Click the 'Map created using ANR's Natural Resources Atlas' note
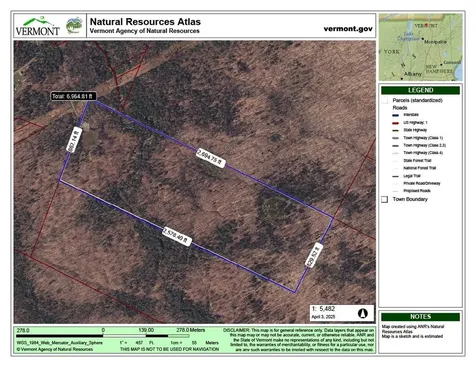The image size is (476, 367). (413, 329)
